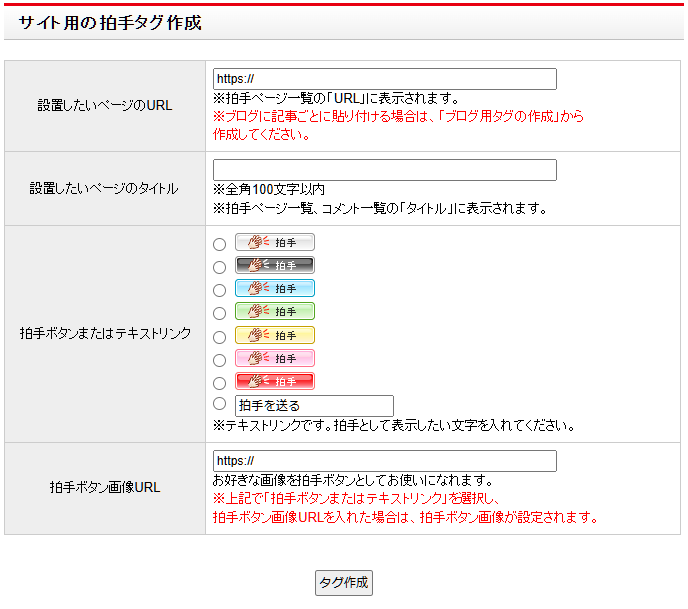Select the yellow 拍手 button radio option
The height and width of the screenshot is (609, 688).
pyautogui.click(x=219, y=337)
